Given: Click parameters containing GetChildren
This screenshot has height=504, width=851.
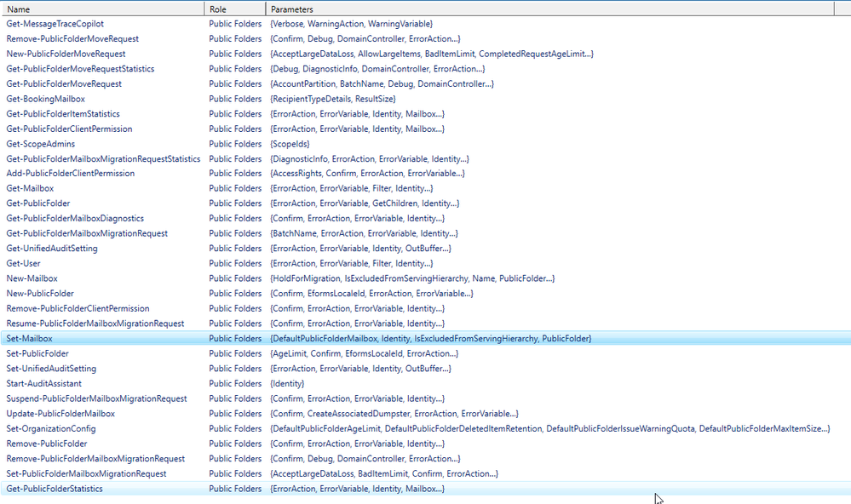Looking at the screenshot, I should (365, 203).
